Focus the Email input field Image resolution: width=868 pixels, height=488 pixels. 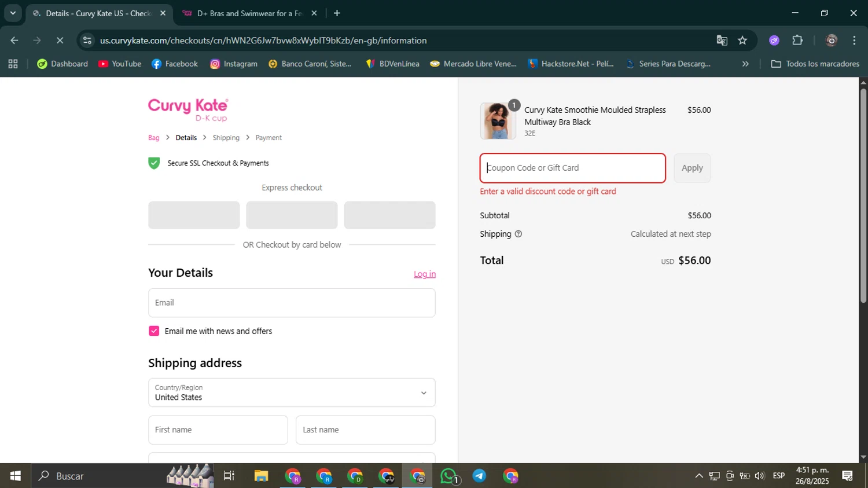coord(292,303)
